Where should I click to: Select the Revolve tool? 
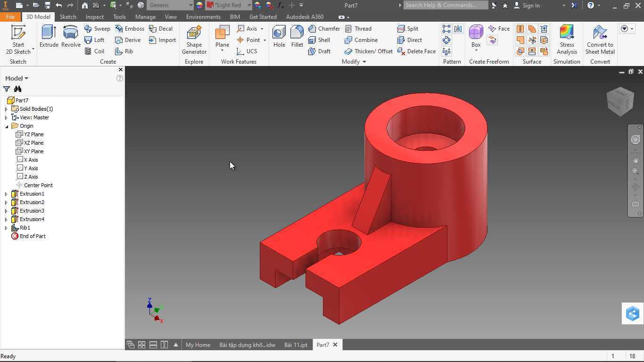(71, 37)
